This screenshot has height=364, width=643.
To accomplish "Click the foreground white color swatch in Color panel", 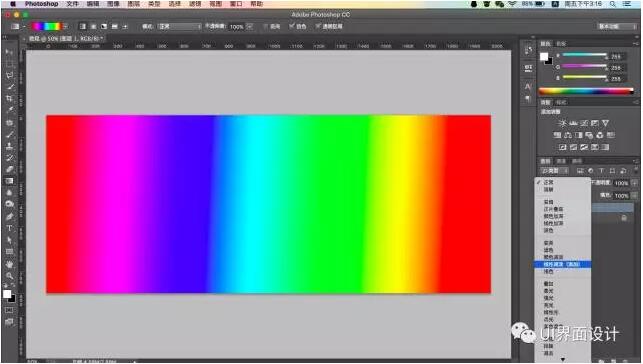I will 544,57.
